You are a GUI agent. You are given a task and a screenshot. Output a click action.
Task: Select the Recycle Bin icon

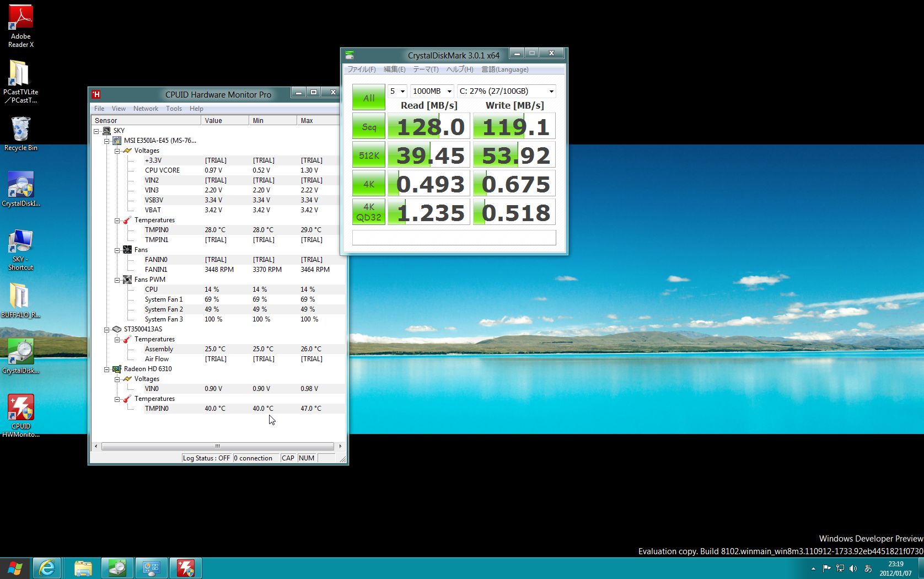tap(20, 133)
